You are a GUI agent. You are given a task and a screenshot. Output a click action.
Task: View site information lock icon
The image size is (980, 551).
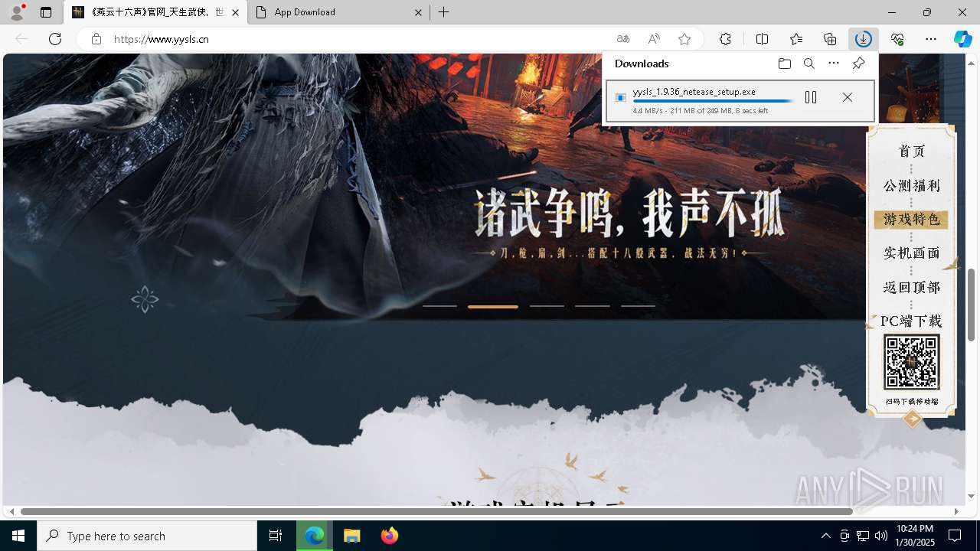coord(96,39)
